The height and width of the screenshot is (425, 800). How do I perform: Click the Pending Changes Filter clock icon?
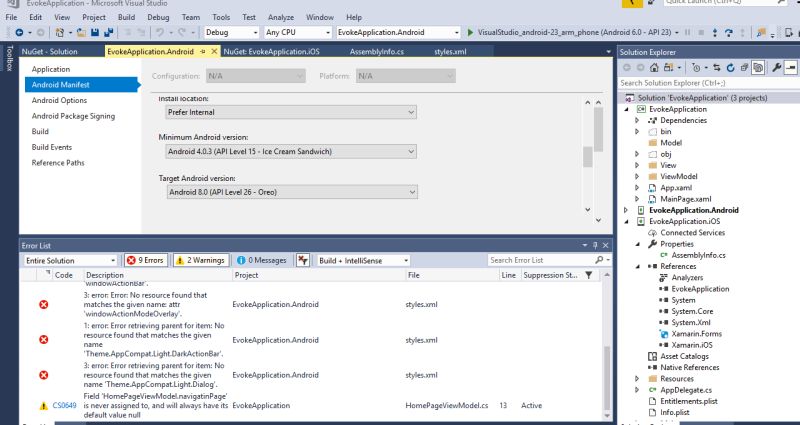click(x=696, y=67)
